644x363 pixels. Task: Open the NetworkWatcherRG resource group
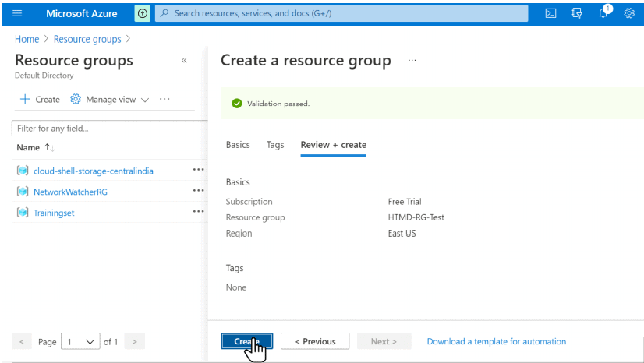pyautogui.click(x=70, y=192)
